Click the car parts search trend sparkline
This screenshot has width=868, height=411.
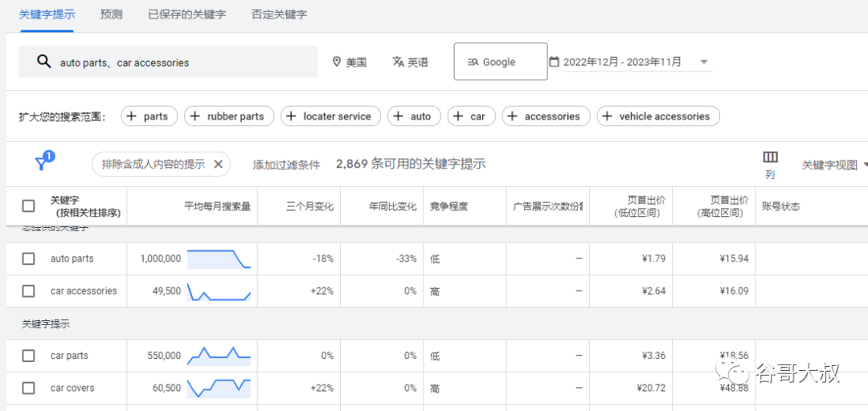click(219, 356)
